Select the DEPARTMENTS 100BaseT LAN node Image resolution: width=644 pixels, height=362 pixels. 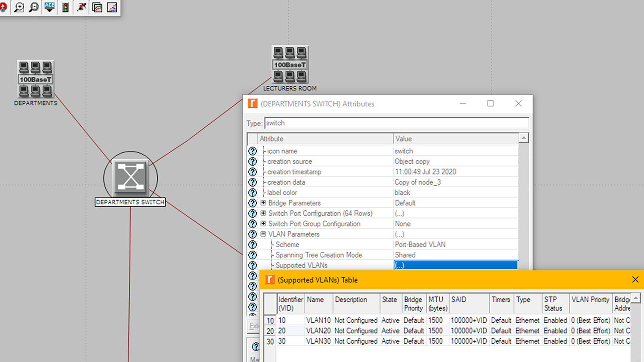click(x=35, y=79)
